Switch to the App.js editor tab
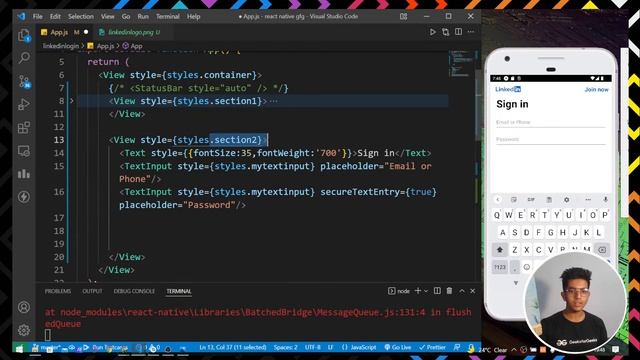Viewport: 640px width, 360px height. point(64,32)
